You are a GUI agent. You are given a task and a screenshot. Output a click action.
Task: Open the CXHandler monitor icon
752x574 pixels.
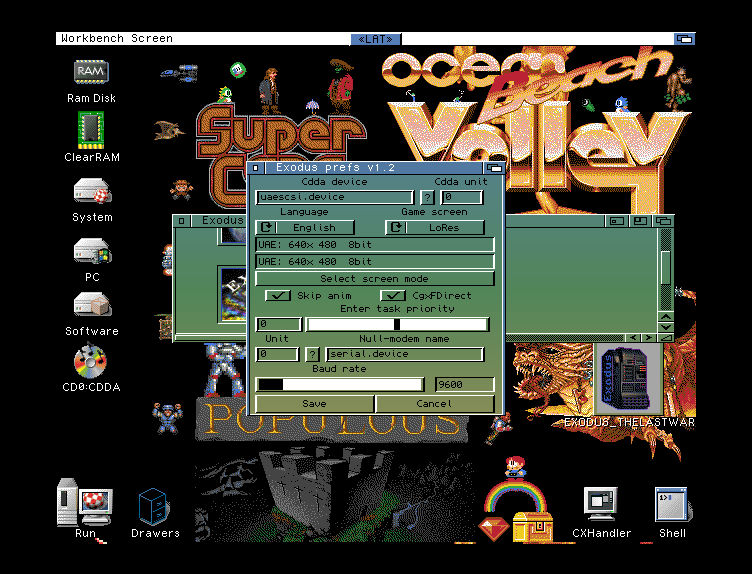600,504
